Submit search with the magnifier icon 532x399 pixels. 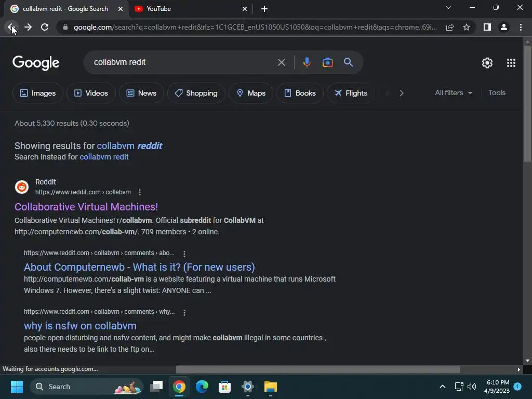(349, 62)
